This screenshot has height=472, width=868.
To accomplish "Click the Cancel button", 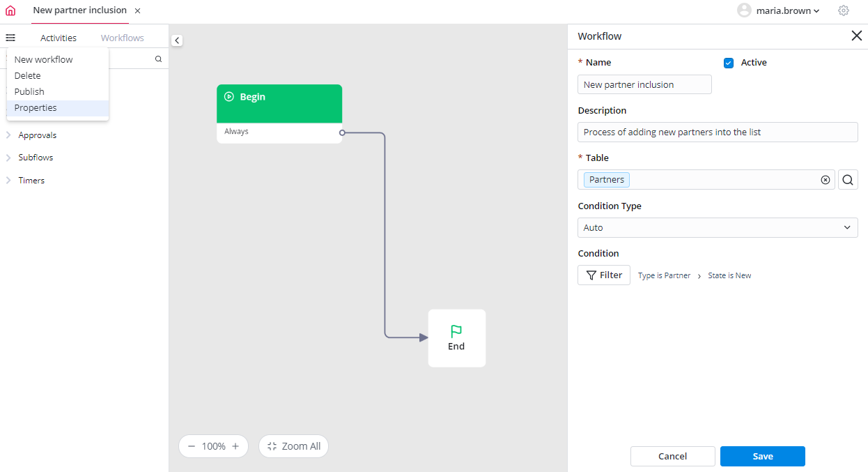I will coord(673,456).
